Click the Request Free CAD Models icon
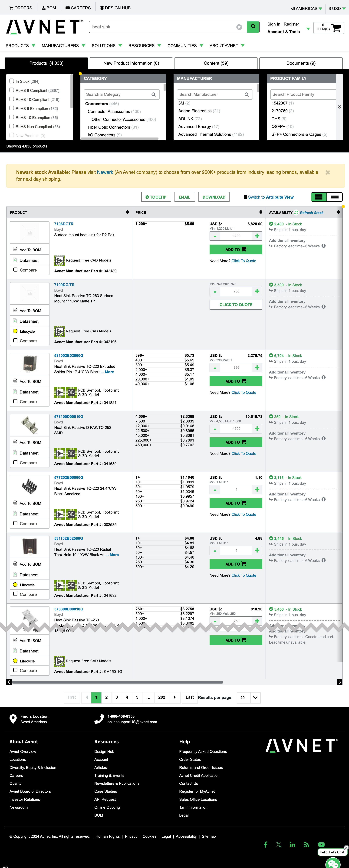The image size is (349, 868). (59, 260)
